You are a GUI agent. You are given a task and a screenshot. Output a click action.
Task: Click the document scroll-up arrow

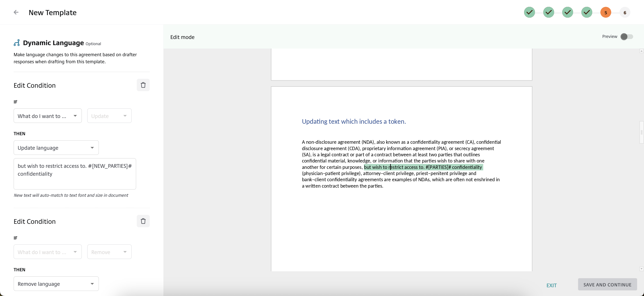(x=641, y=51)
